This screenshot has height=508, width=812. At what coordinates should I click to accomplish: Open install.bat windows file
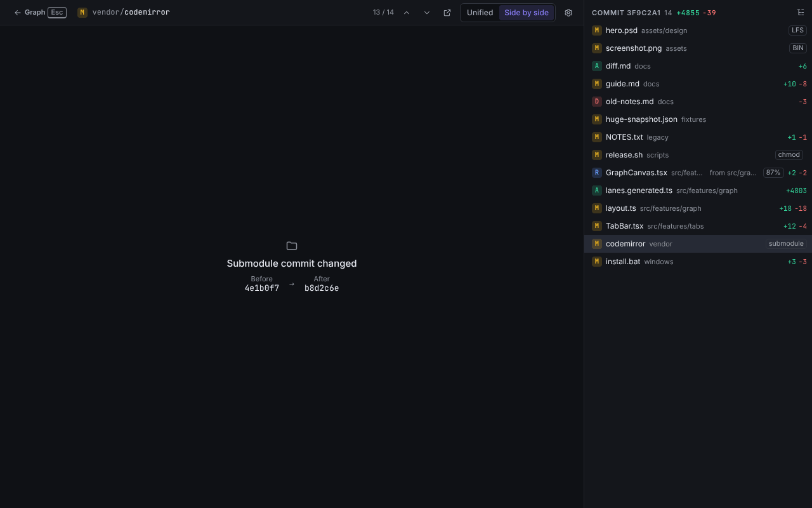698,262
